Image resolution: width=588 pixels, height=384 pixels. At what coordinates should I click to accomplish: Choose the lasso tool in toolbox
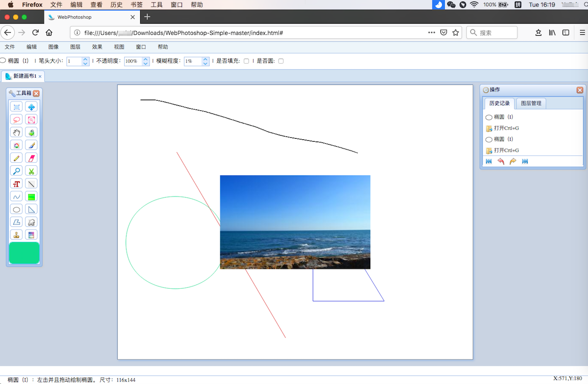click(17, 120)
